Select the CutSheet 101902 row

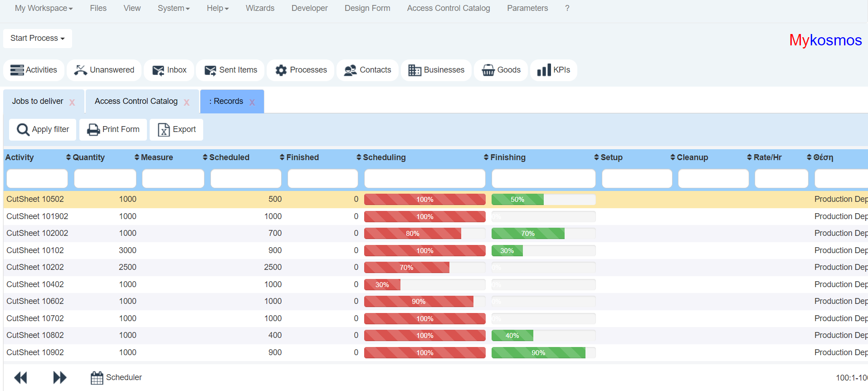tap(435, 216)
